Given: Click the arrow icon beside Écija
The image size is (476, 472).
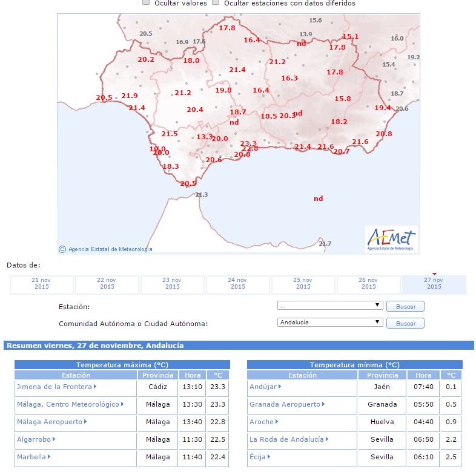Looking at the screenshot, I should click(x=269, y=457).
